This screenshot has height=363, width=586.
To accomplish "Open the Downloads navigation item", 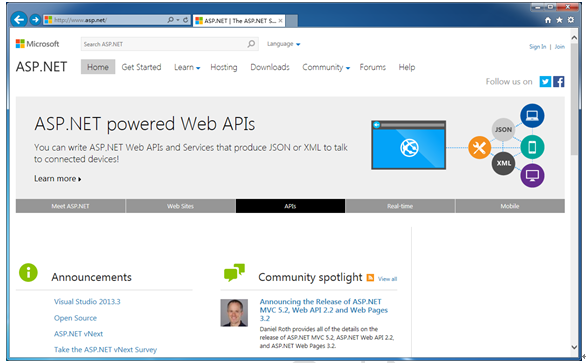I will (270, 67).
